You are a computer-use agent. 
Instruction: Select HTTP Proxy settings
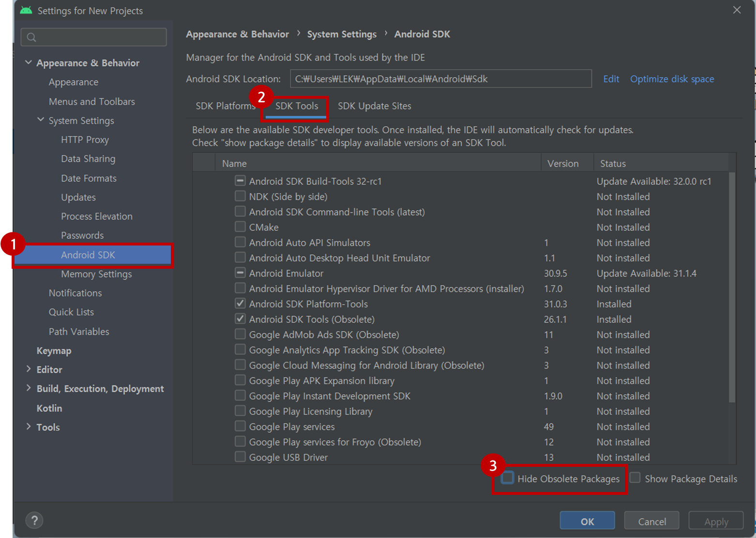coord(85,139)
